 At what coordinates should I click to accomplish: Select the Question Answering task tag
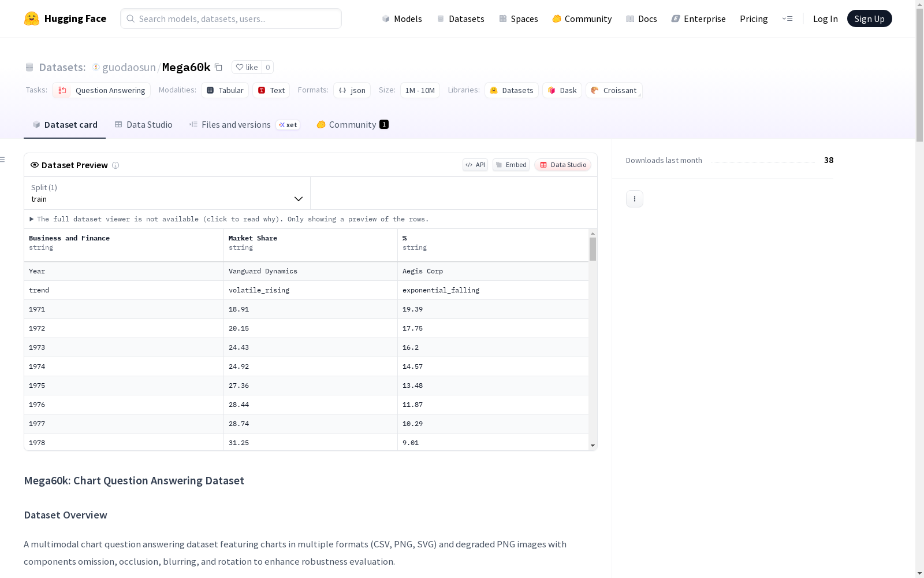(x=101, y=90)
